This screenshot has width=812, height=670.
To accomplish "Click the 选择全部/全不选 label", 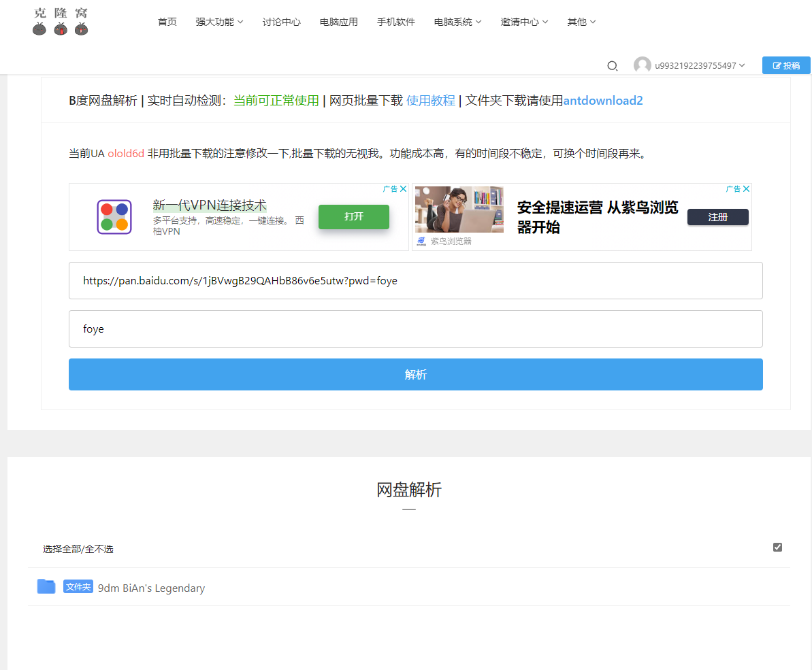I will (x=78, y=549).
